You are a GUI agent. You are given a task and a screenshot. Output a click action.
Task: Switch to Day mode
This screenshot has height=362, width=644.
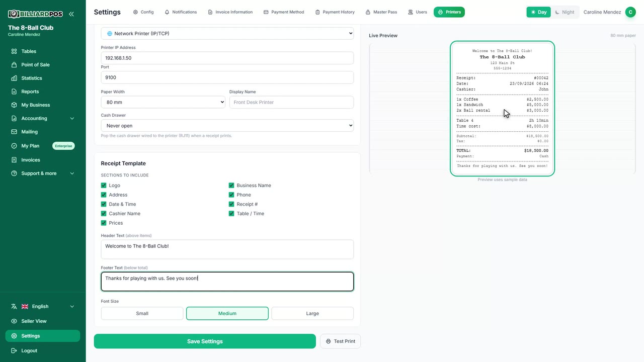pos(538,12)
